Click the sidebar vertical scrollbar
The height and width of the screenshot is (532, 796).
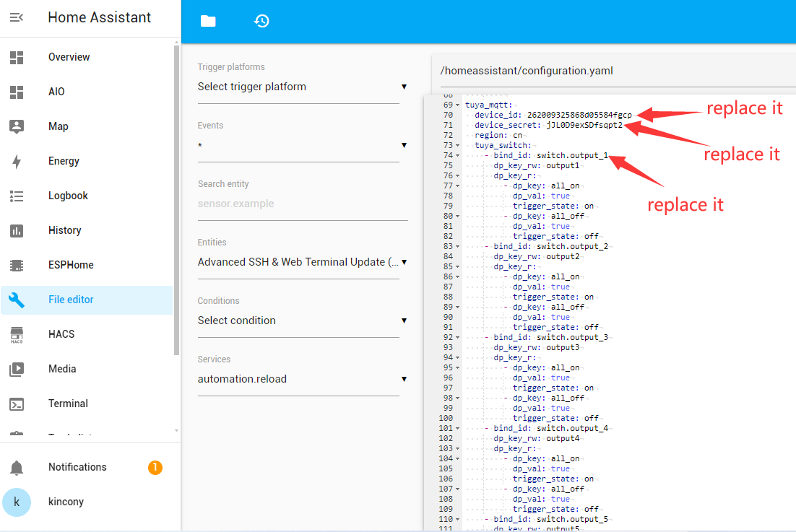pyautogui.click(x=176, y=201)
